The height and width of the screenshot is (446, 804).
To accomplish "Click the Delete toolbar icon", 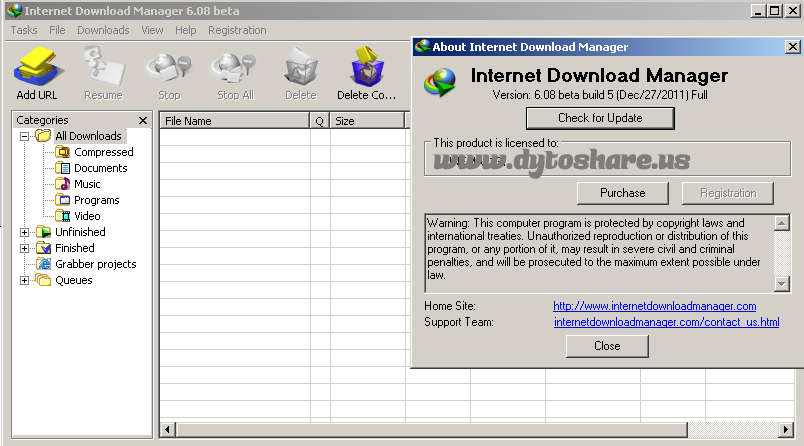I will (301, 66).
